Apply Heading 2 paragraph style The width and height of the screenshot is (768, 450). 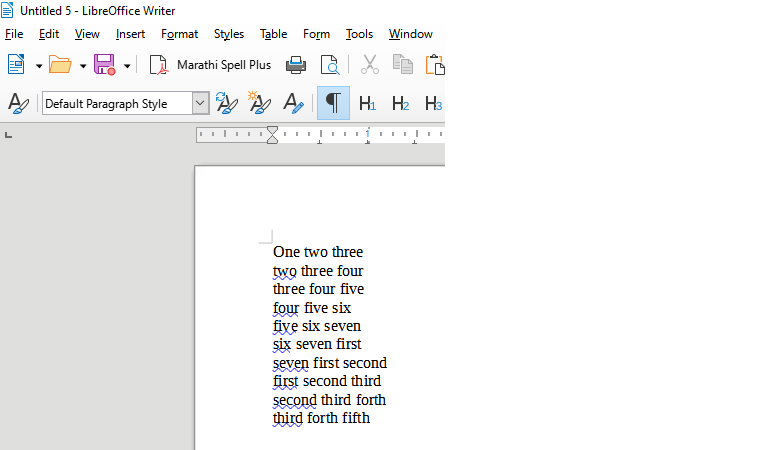tap(400, 103)
